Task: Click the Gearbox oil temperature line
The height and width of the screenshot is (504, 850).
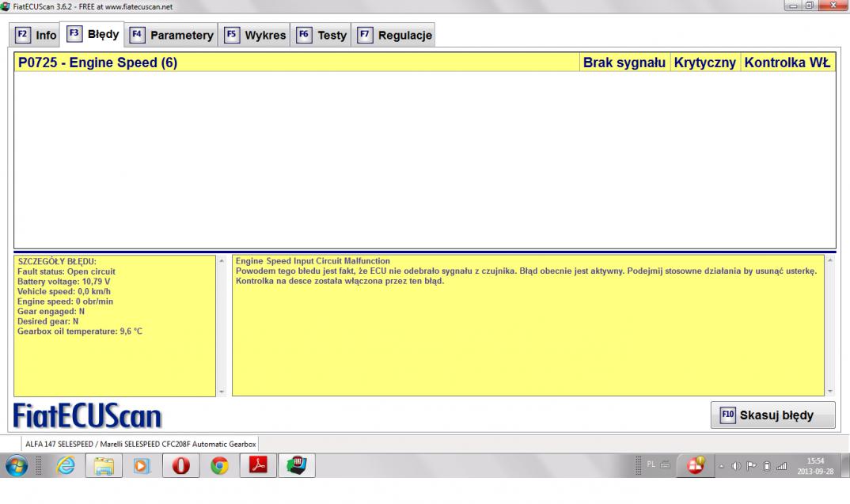Action: click(80, 332)
